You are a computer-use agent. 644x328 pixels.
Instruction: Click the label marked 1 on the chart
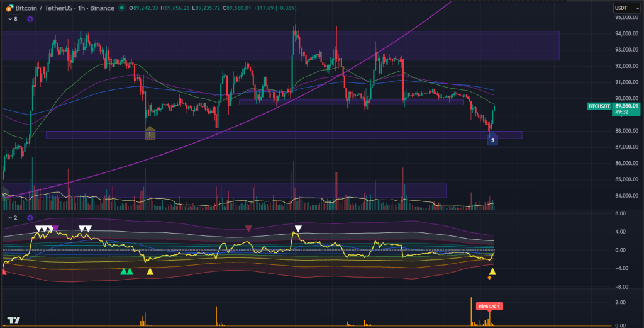150,134
